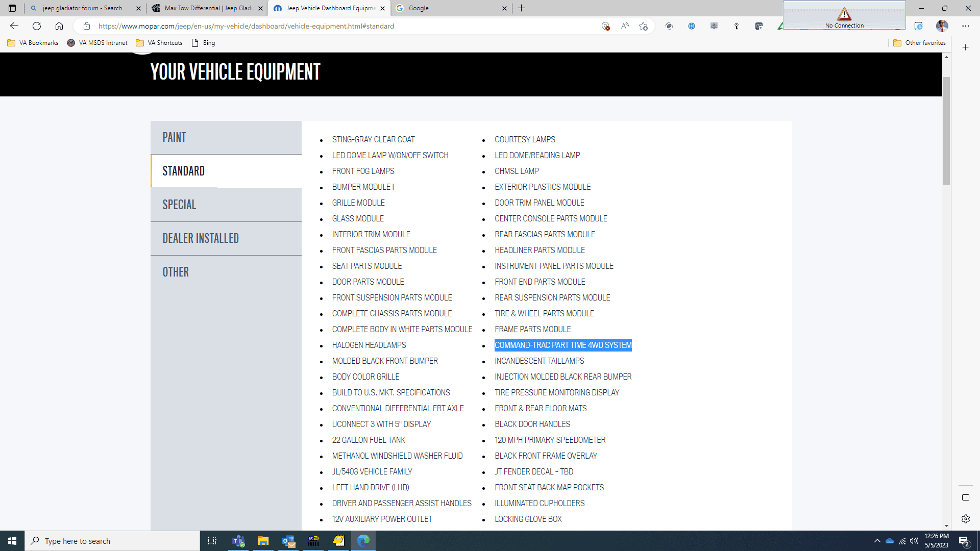
Task: Go back to the previous page
Action: (14, 26)
